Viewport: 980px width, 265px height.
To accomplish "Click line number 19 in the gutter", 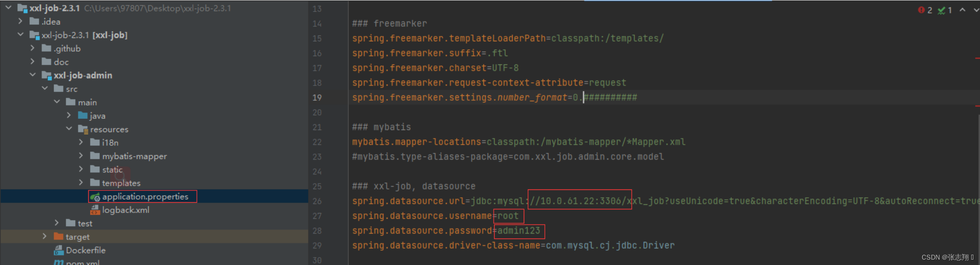I will (317, 97).
